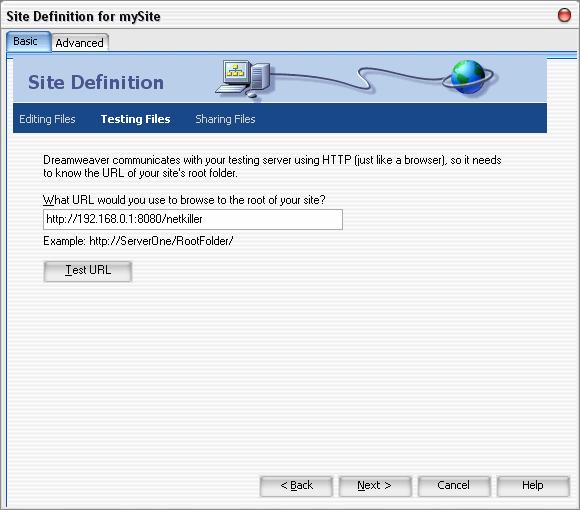Select the Basic tab
This screenshot has width=580, height=510.
point(26,41)
